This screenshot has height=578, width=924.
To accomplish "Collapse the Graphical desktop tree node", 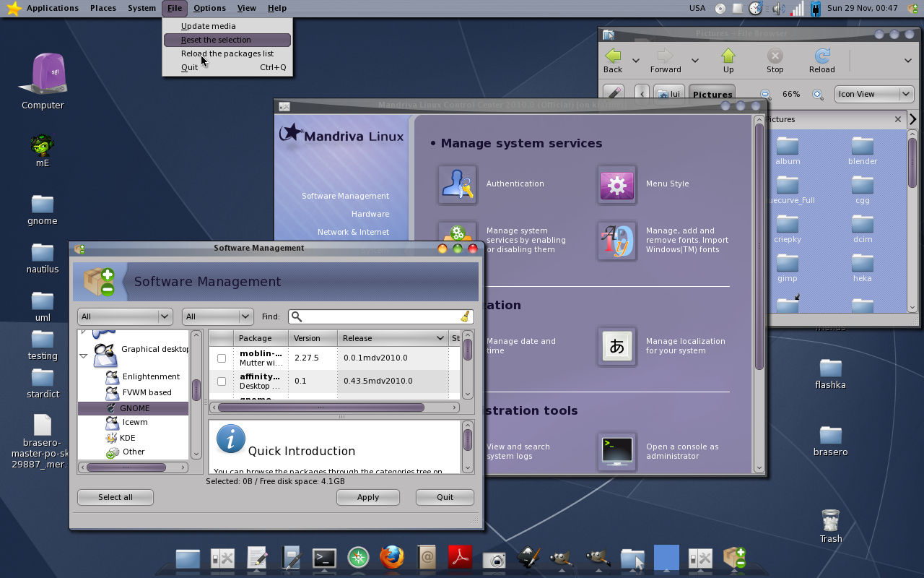I will (x=84, y=355).
